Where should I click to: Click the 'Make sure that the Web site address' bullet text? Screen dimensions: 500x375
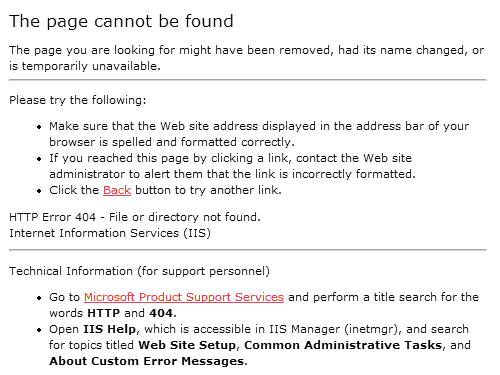[259, 126]
